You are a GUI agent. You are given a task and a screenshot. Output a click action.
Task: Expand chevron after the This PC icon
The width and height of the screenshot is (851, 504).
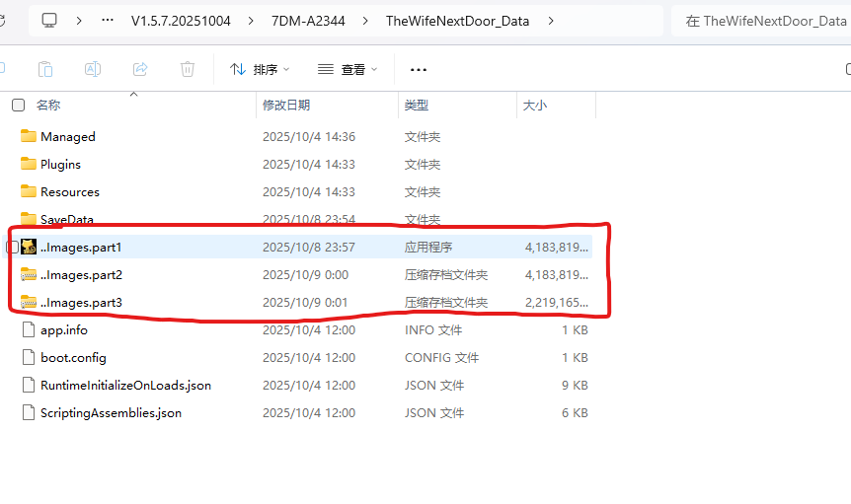79,21
